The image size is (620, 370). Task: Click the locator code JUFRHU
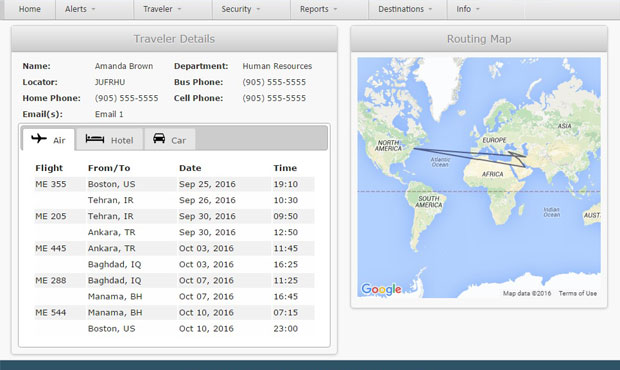tap(110, 82)
